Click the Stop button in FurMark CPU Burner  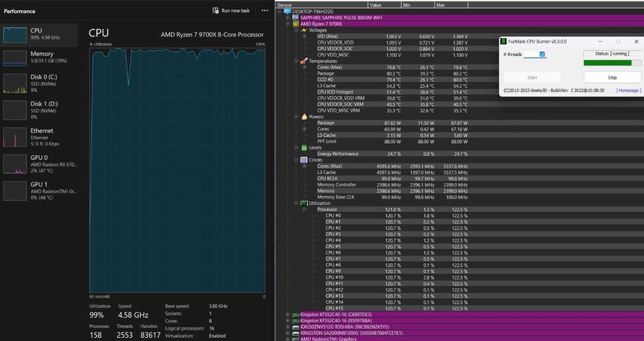coord(612,77)
